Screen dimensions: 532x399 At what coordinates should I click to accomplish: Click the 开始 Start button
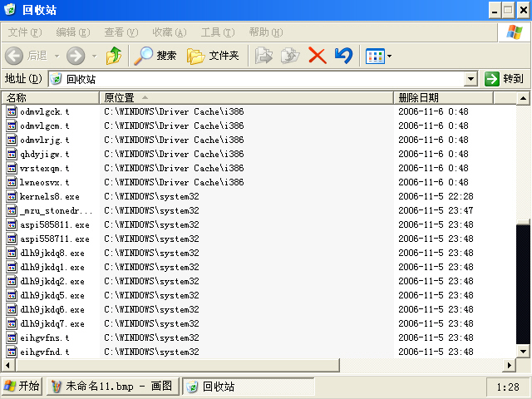coord(22,386)
